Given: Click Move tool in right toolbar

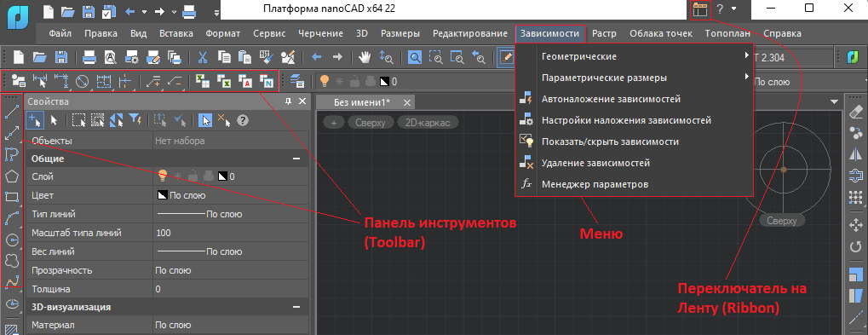Looking at the screenshot, I should click(x=856, y=224).
